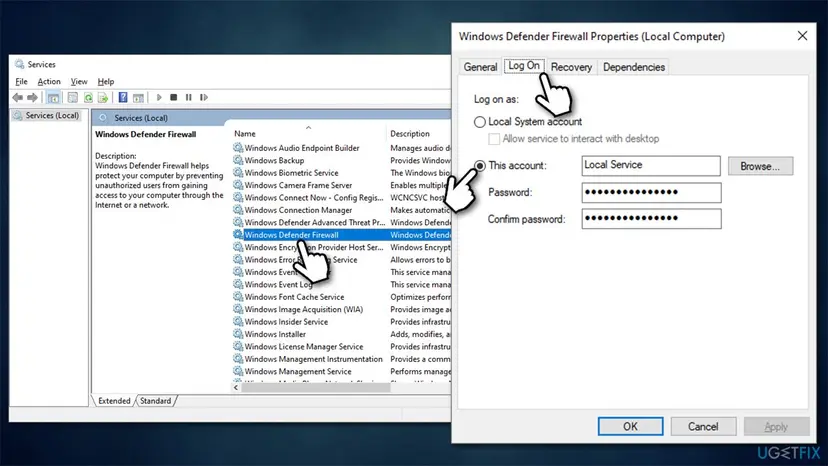The width and height of the screenshot is (828, 466).
Task: Click the This account field containing Local Service
Action: [x=651, y=165]
